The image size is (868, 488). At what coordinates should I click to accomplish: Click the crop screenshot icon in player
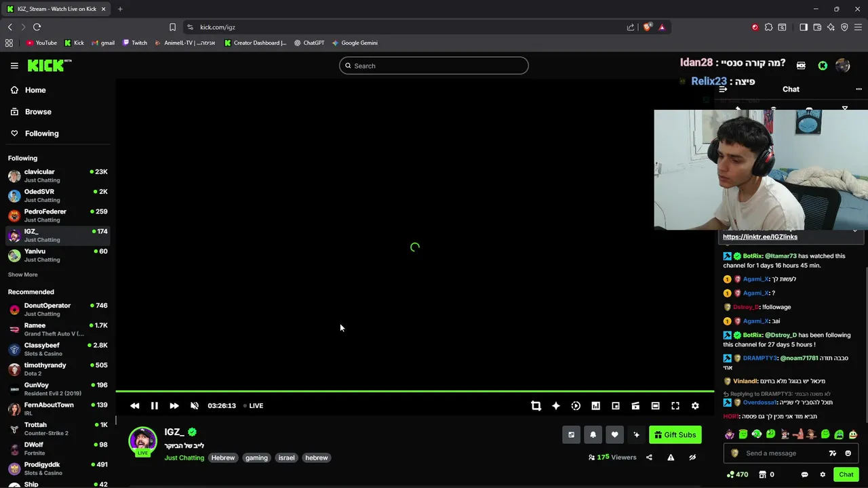[536, 405]
